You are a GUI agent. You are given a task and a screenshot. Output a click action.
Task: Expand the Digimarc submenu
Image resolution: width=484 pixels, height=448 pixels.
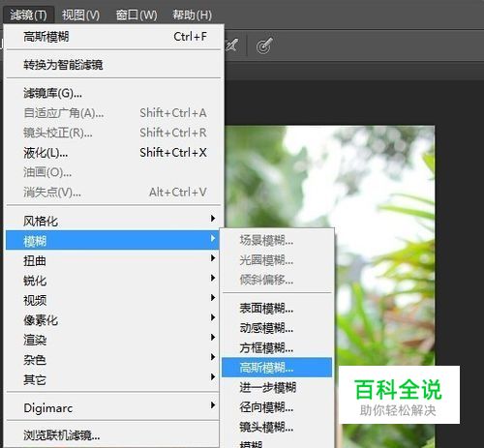click(113, 407)
